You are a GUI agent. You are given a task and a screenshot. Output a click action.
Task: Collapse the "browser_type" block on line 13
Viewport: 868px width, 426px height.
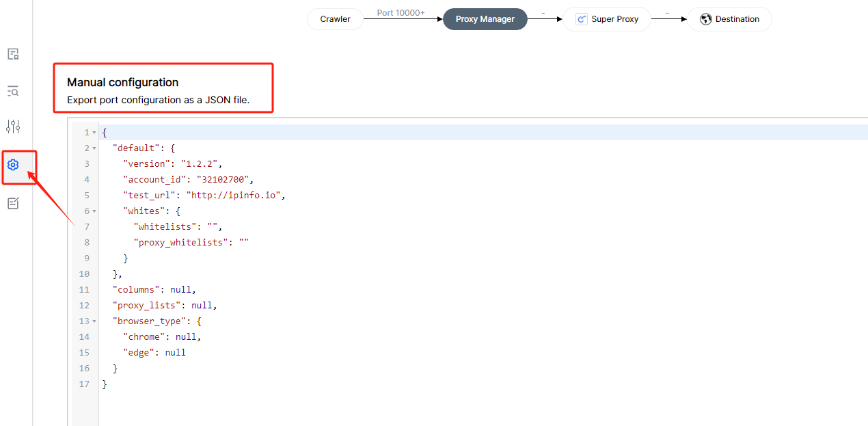pos(94,321)
